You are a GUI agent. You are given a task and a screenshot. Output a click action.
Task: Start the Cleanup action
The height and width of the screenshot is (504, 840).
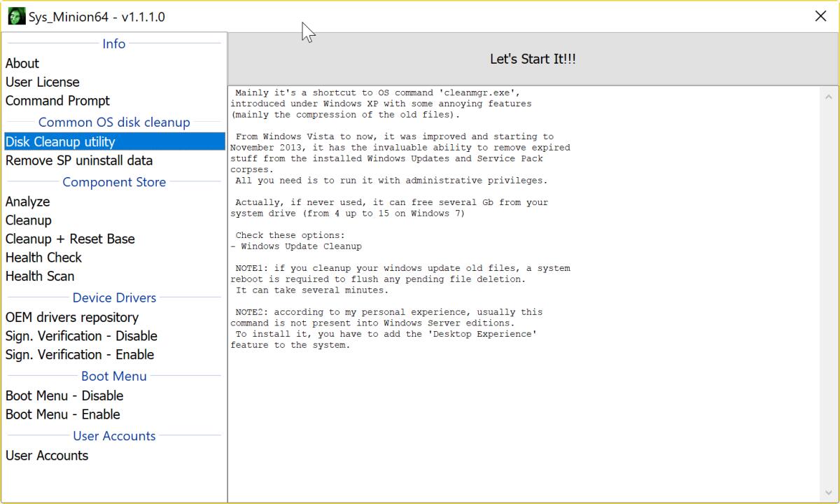point(28,220)
